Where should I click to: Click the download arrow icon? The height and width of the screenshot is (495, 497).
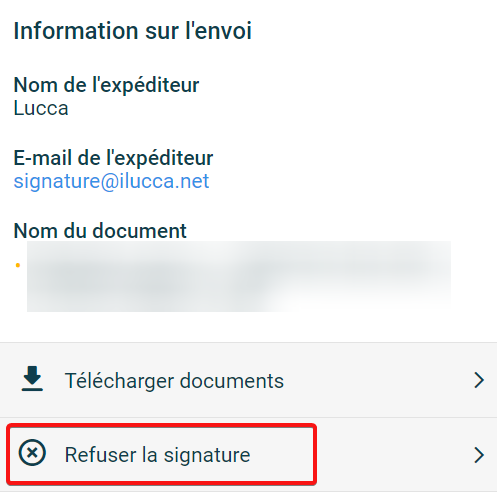32,378
